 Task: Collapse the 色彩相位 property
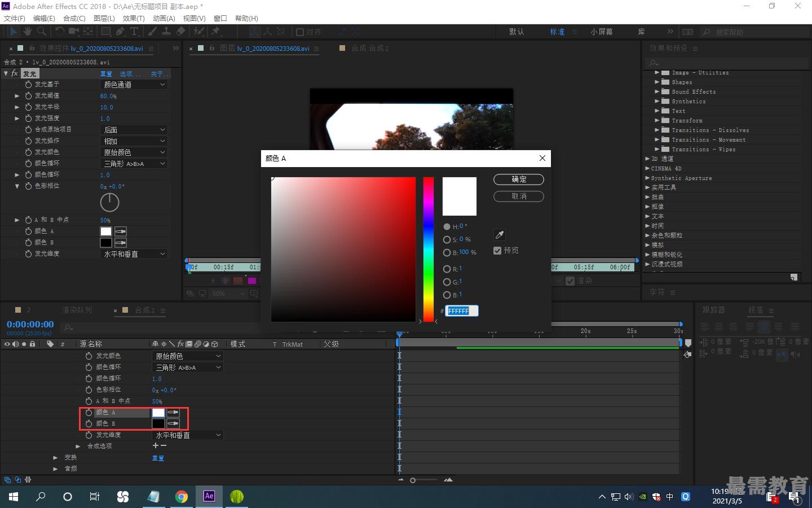coord(17,186)
